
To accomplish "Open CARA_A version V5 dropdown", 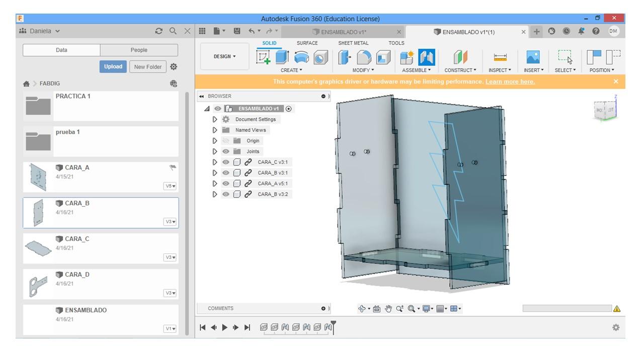I will click(x=170, y=186).
